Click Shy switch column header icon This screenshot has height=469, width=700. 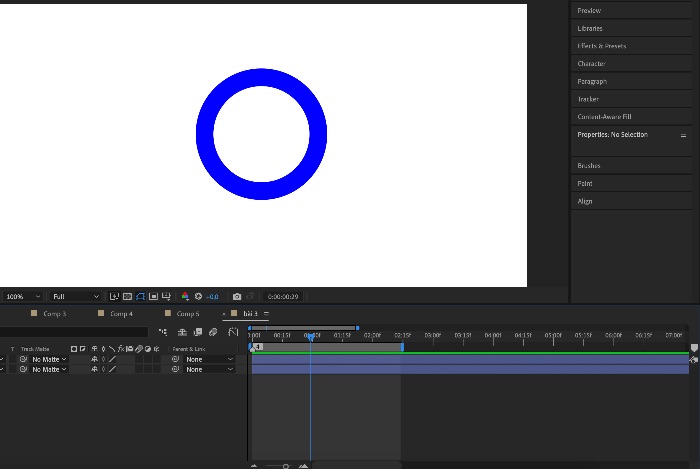point(94,349)
